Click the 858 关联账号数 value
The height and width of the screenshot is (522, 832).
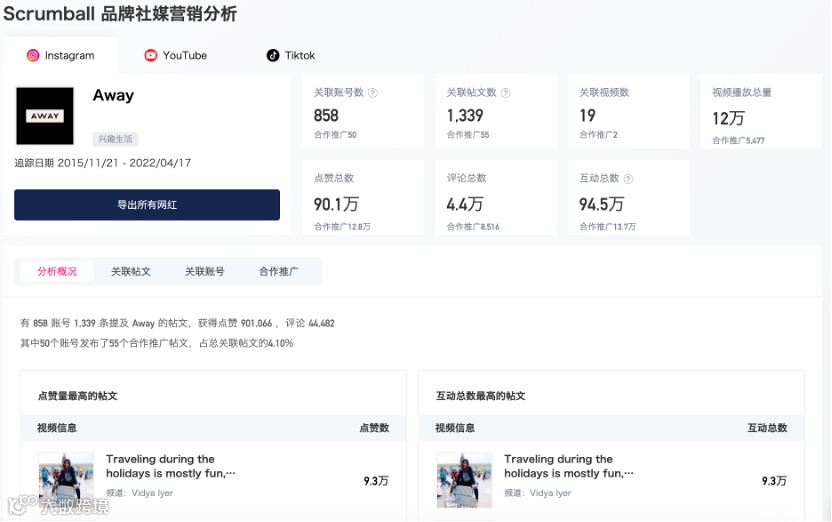pyautogui.click(x=326, y=115)
